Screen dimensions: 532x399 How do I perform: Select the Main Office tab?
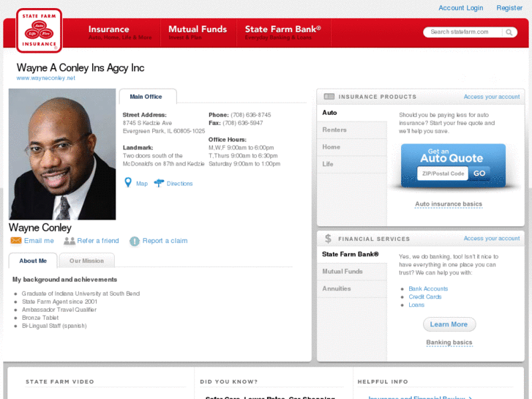(148, 97)
